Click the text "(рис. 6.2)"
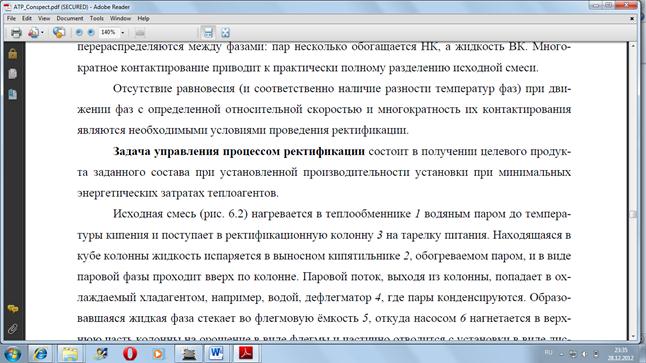The height and width of the screenshot is (363, 646). (223, 214)
